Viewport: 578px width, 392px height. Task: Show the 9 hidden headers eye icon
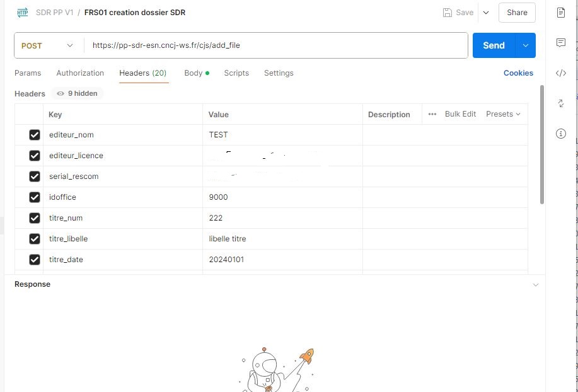[61, 93]
